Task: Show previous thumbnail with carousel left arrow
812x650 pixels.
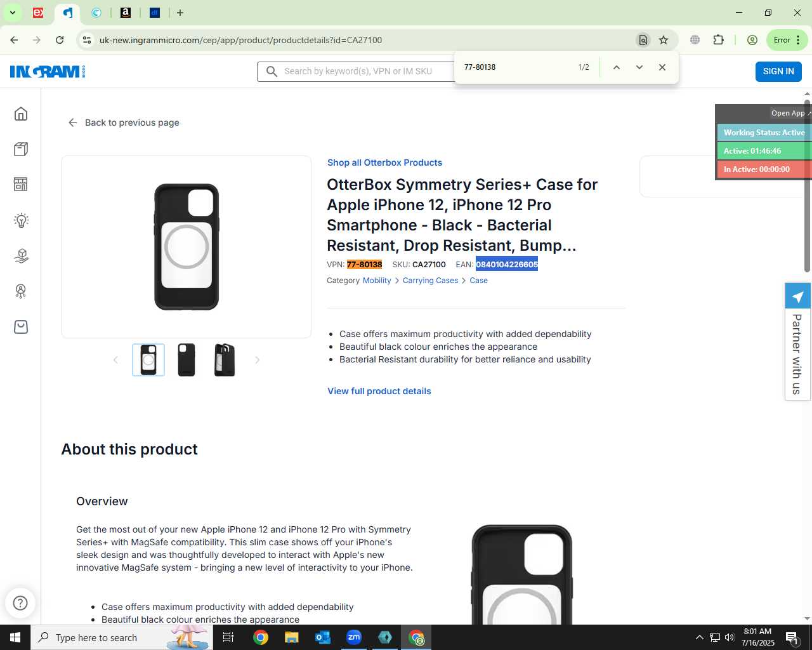Action: (115, 360)
